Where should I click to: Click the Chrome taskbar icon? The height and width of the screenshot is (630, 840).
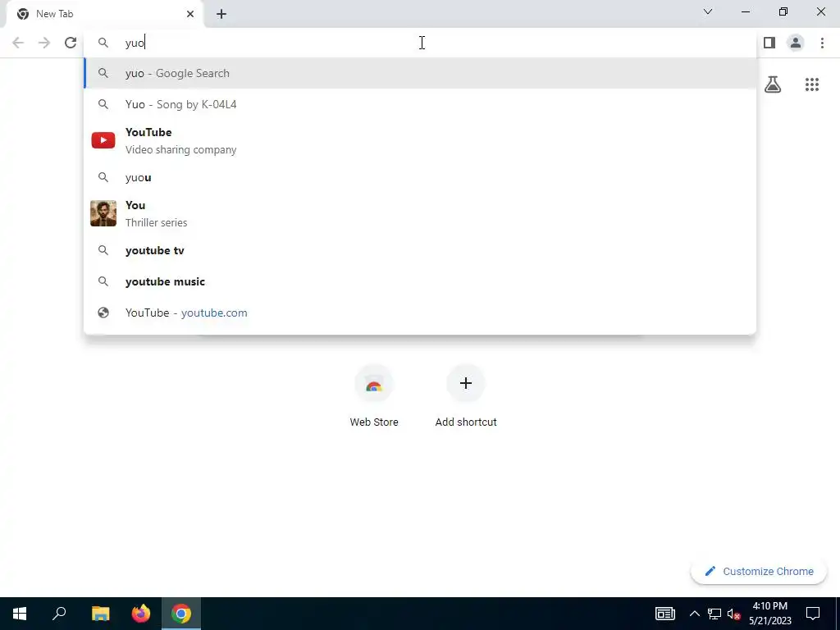[181, 614]
